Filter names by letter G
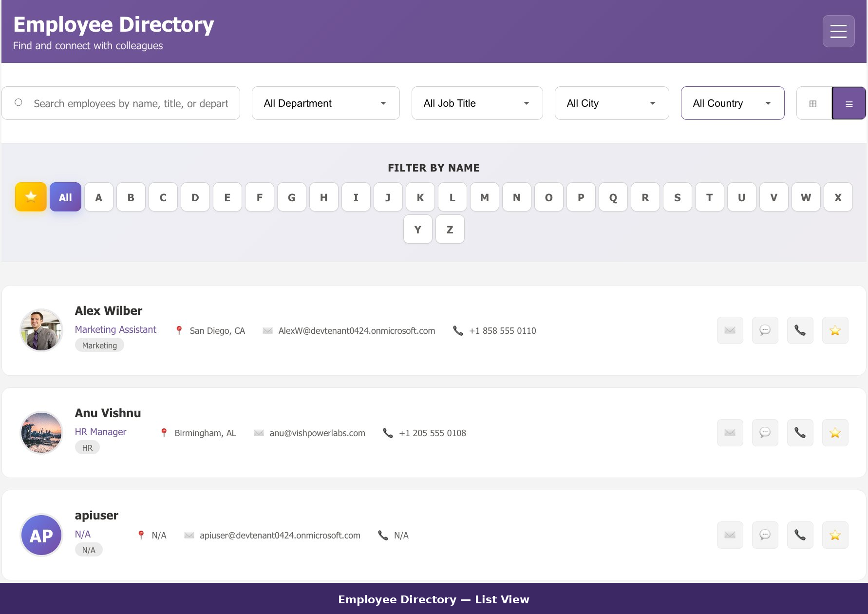This screenshot has width=868, height=614. pos(292,197)
